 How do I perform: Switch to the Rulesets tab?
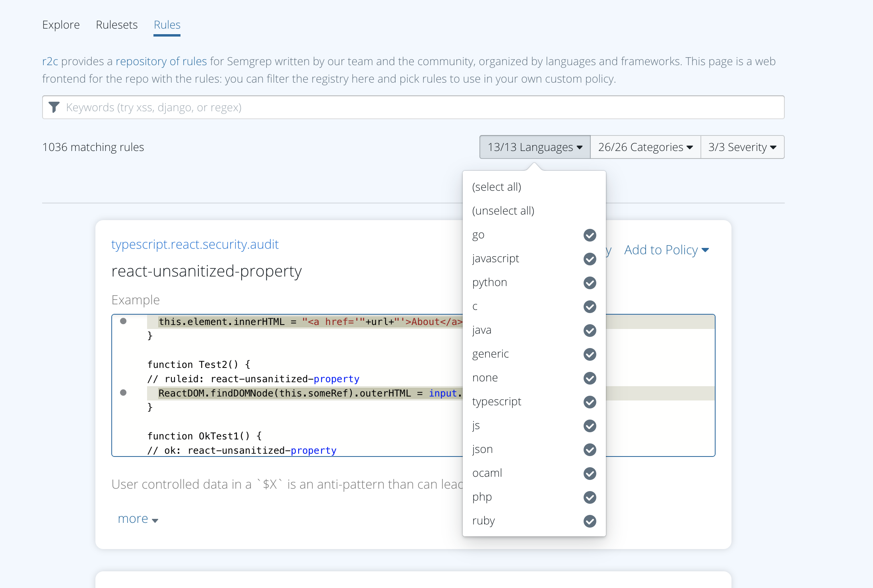pyautogui.click(x=116, y=25)
